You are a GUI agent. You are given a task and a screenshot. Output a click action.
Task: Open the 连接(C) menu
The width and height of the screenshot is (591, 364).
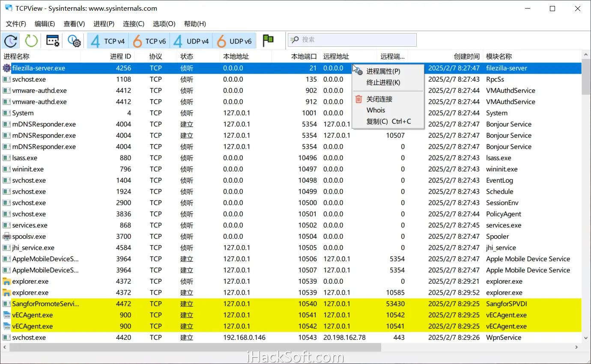[134, 24]
